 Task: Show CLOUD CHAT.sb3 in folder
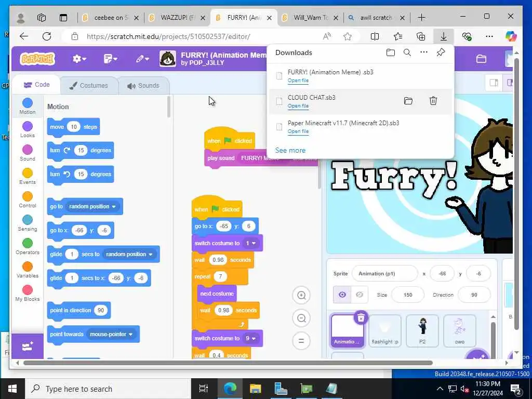click(408, 101)
